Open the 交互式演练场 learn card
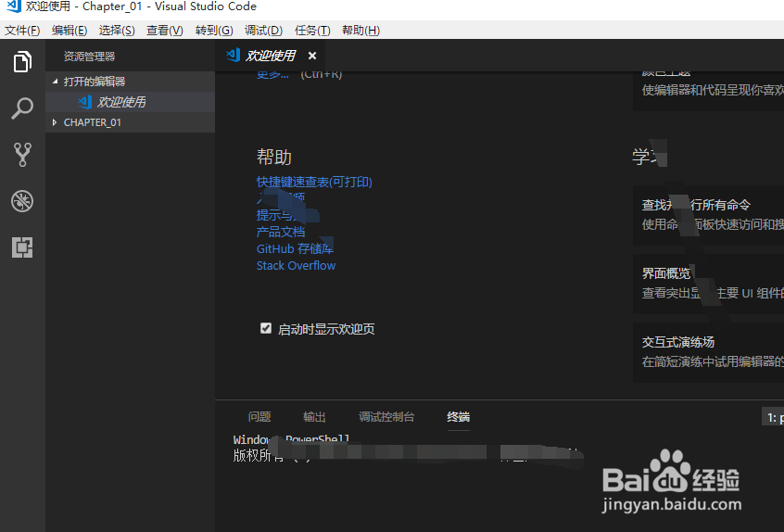The height and width of the screenshot is (532, 784). click(x=709, y=352)
